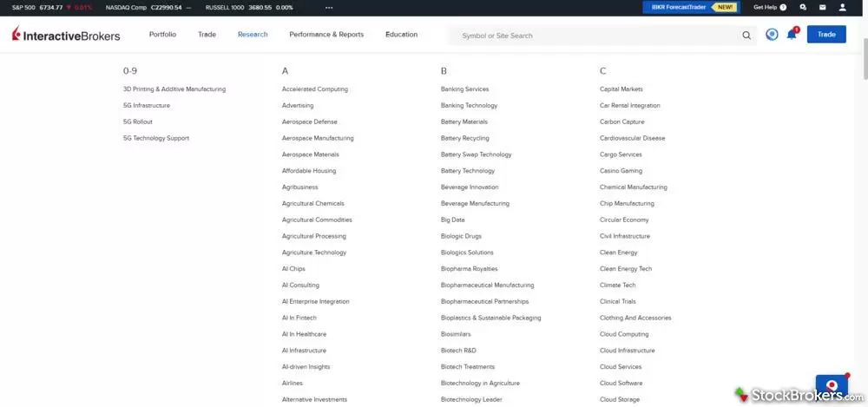Open 3D Printing & Additive Manufacturing theme
Screen dimensions: 868x407
click(x=174, y=89)
